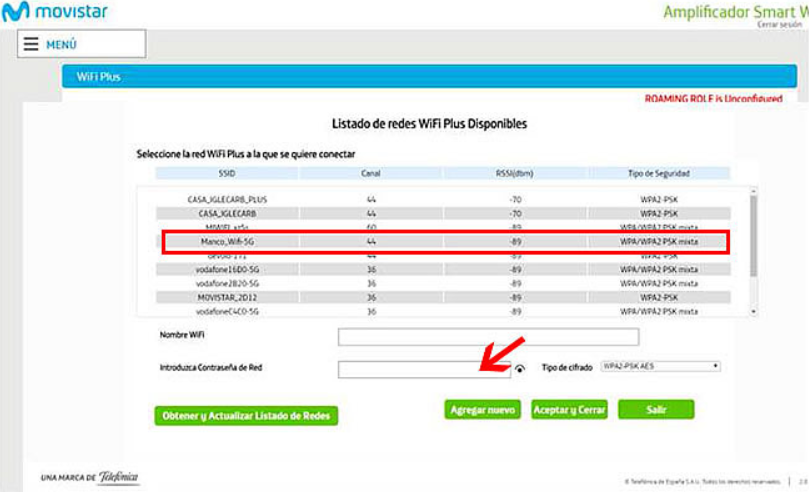809x492 pixels.
Task: Click the SSID column header
Action: click(226, 173)
